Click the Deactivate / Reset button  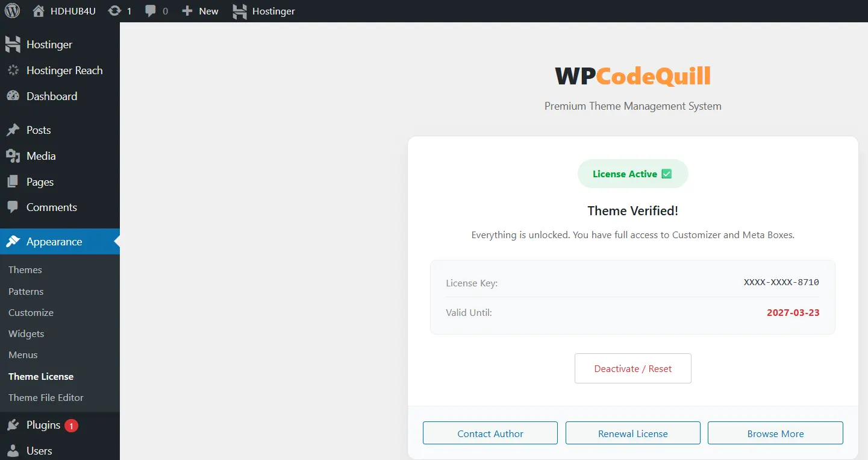click(632, 368)
